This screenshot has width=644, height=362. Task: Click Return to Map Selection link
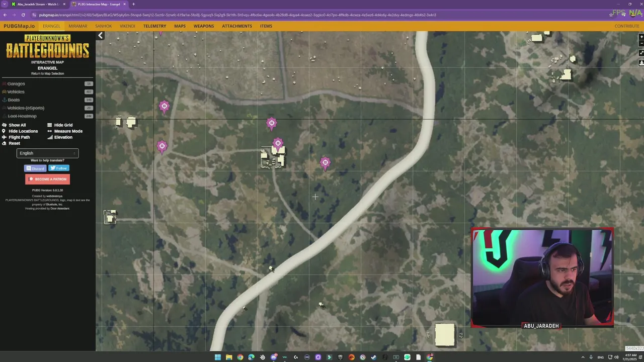(48, 73)
